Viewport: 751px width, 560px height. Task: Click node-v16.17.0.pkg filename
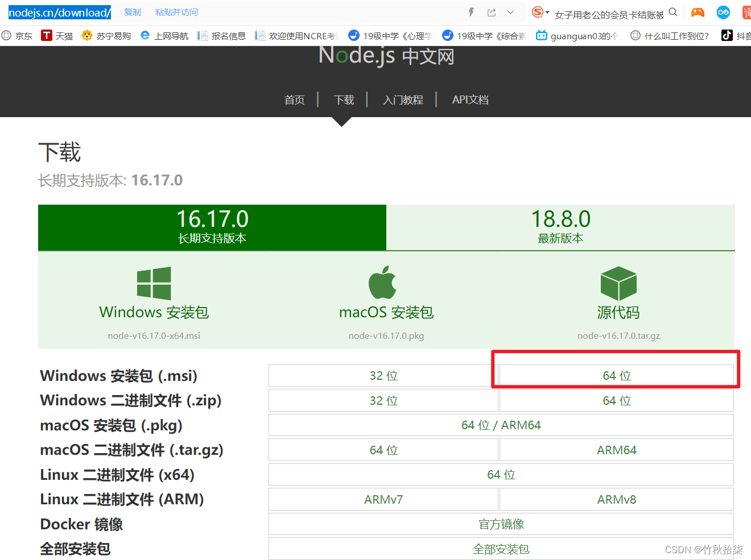(x=386, y=335)
